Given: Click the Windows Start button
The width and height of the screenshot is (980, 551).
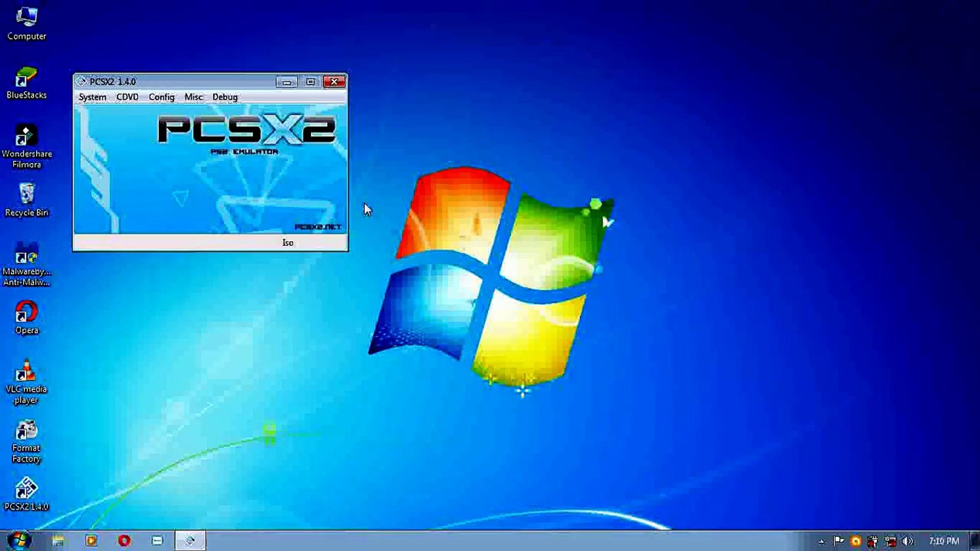Looking at the screenshot, I should point(19,540).
